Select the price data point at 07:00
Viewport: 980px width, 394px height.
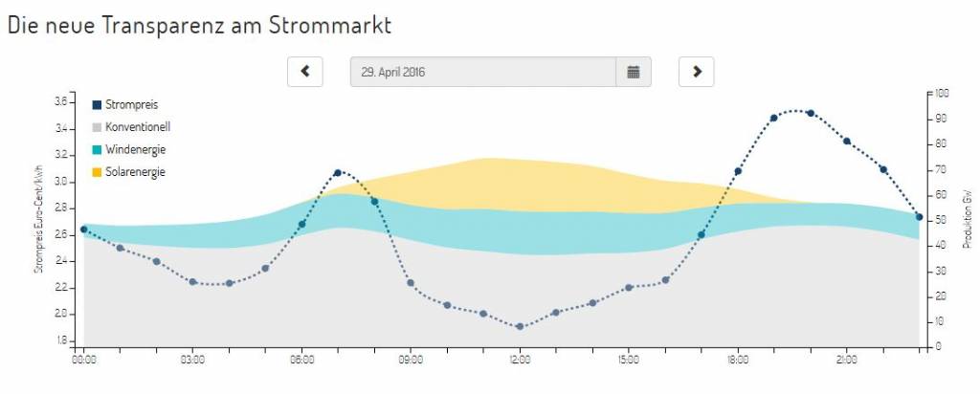click(338, 173)
